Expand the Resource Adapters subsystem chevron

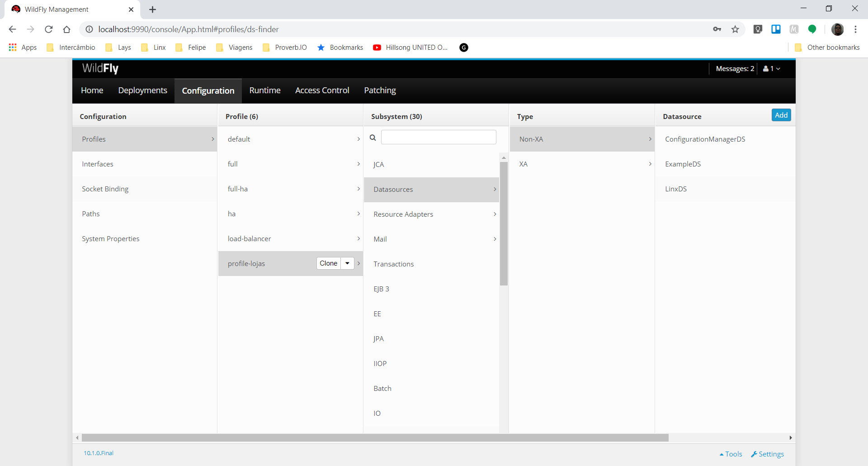pos(495,214)
